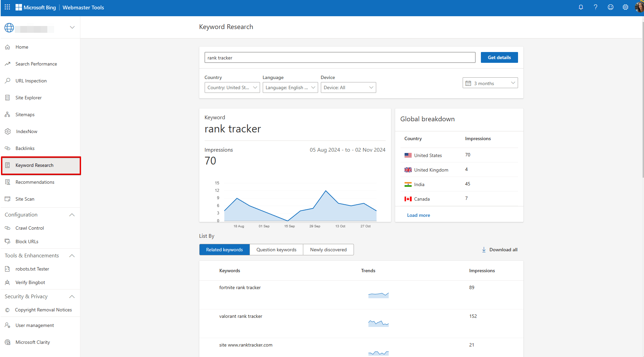Viewport: 644px width, 357px height.
Task: Click the site www.ranktracker.com keyword
Action: (246, 345)
